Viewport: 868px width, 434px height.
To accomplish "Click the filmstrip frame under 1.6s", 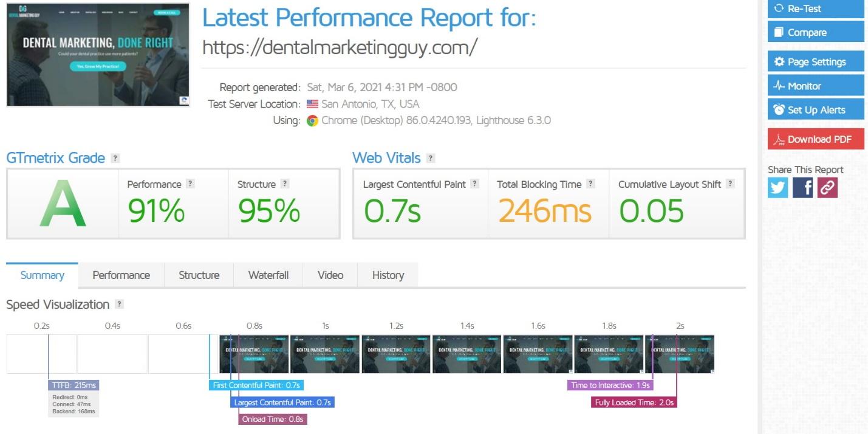I will coord(538,354).
